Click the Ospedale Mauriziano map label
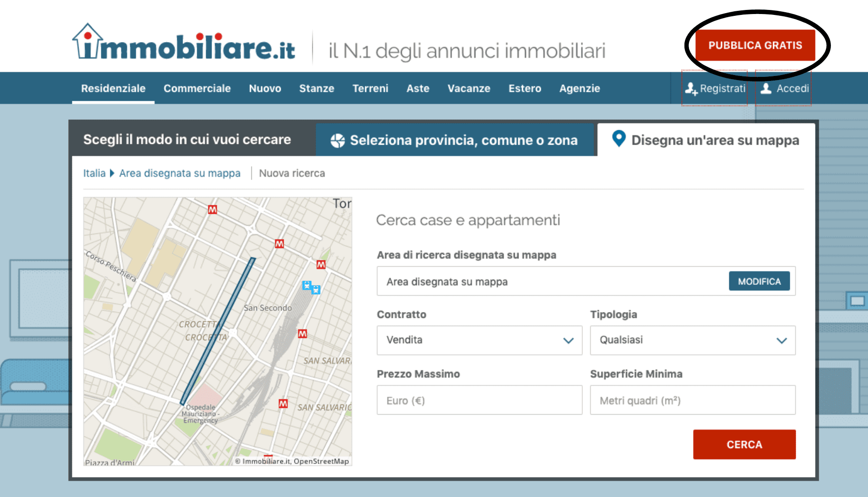Viewport: 868px width, 497px height. [x=200, y=414]
